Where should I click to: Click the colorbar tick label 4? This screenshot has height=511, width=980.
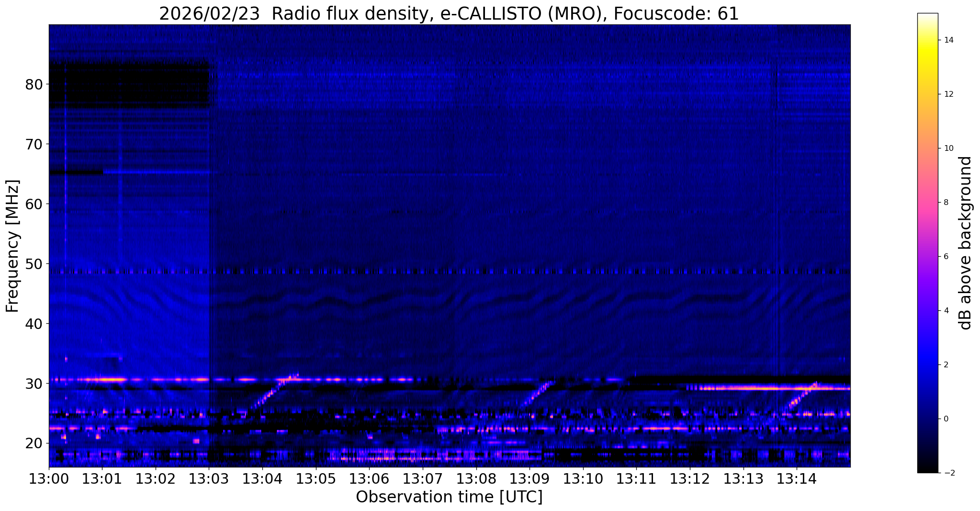point(946,311)
